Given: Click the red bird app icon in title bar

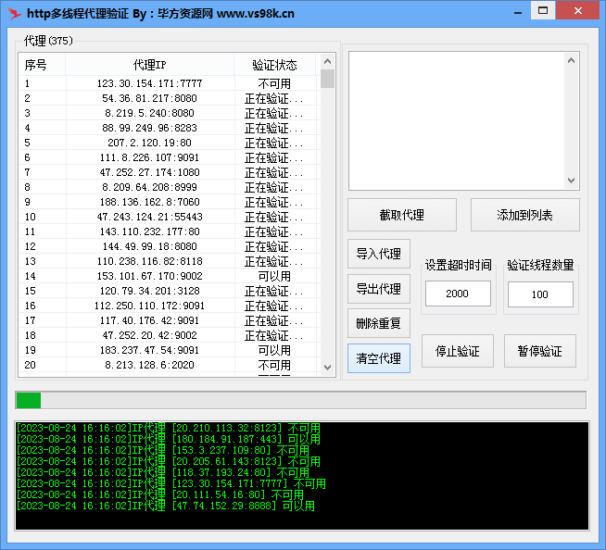Looking at the screenshot, I should tap(14, 14).
